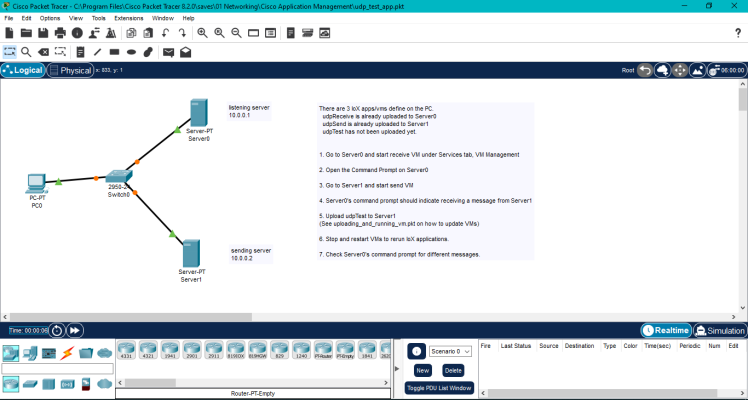The image size is (748, 400).
Task: Add a Complex PDU open envelope
Action: coord(186,52)
